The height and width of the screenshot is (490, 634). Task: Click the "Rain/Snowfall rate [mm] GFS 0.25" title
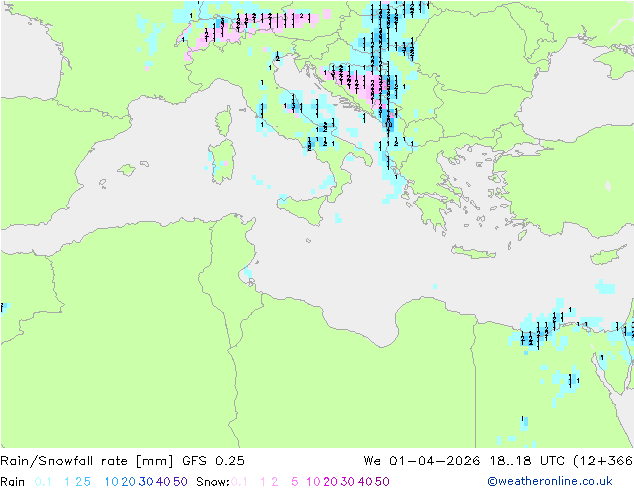pyautogui.click(x=123, y=461)
